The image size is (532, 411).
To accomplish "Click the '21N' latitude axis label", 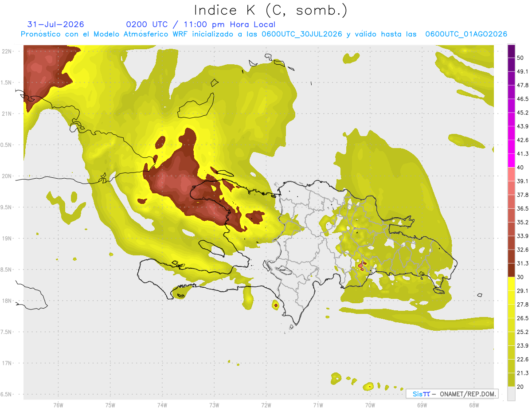I will click(x=6, y=114).
